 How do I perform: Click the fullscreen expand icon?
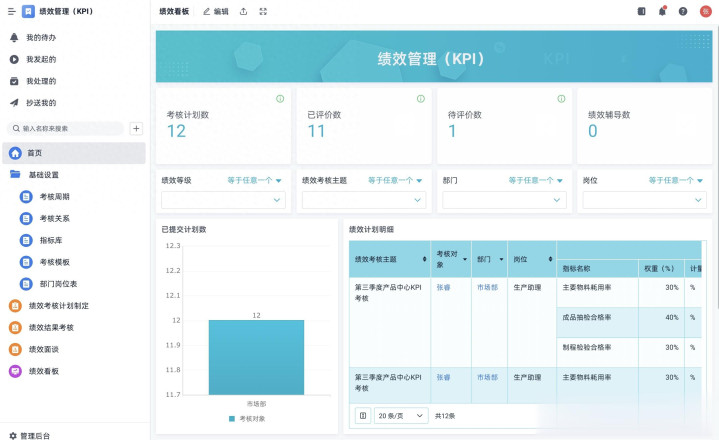pyautogui.click(x=263, y=11)
